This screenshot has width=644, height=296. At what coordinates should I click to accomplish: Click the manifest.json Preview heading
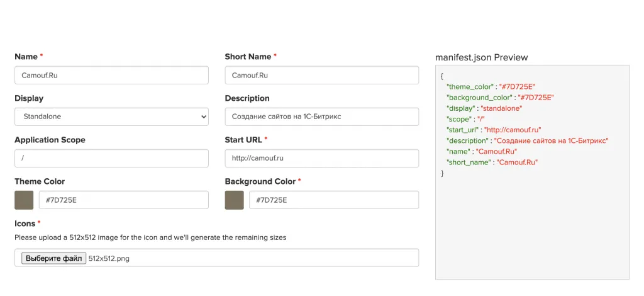click(x=481, y=57)
